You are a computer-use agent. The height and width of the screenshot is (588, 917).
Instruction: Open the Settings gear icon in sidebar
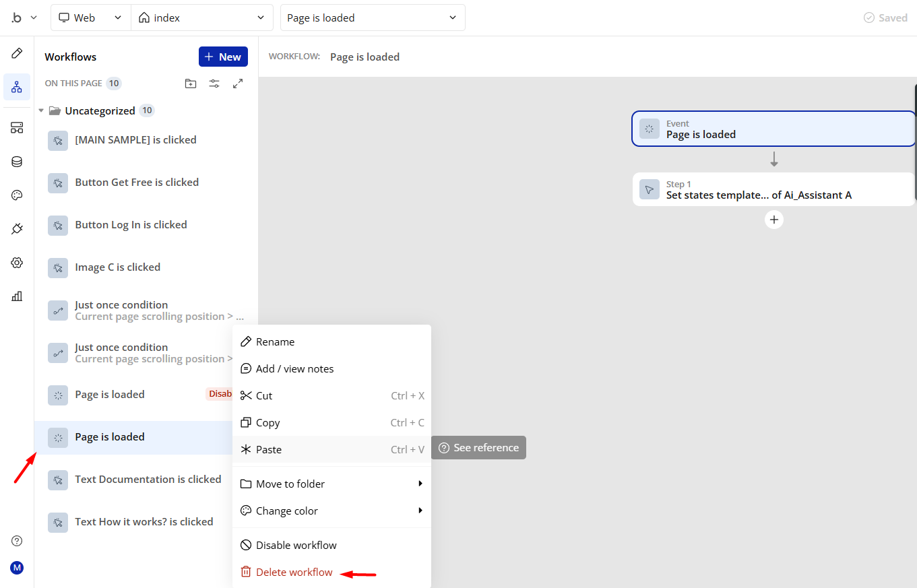coord(17,263)
